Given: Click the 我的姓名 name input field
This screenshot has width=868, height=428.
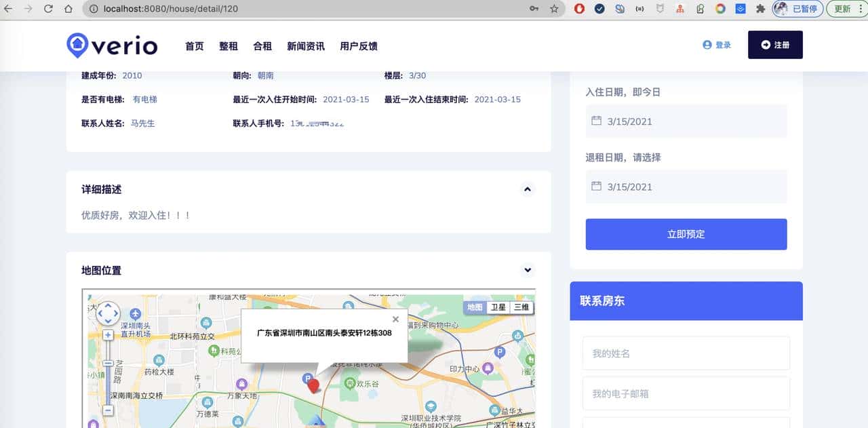Looking at the screenshot, I should 686,353.
